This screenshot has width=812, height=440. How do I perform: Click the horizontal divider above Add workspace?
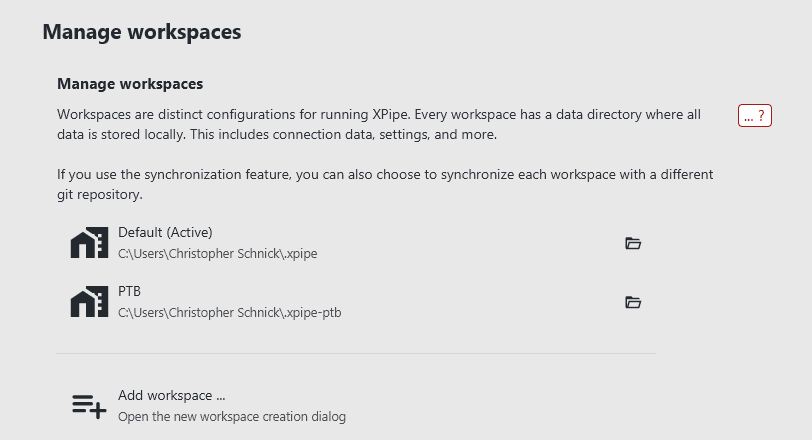pyautogui.click(x=356, y=353)
